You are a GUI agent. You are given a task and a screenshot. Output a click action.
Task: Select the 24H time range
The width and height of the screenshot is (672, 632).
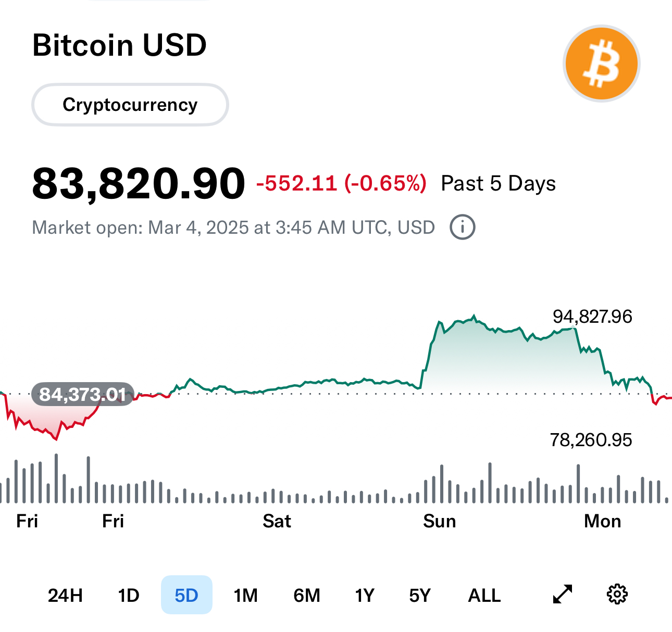click(65, 595)
